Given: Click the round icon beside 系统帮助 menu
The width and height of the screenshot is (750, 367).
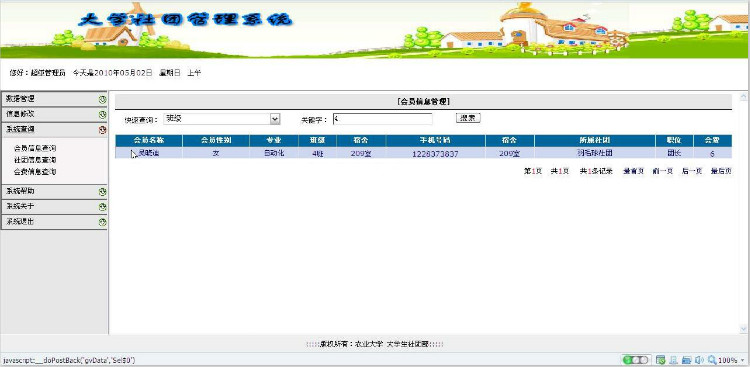Looking at the screenshot, I should point(102,192).
